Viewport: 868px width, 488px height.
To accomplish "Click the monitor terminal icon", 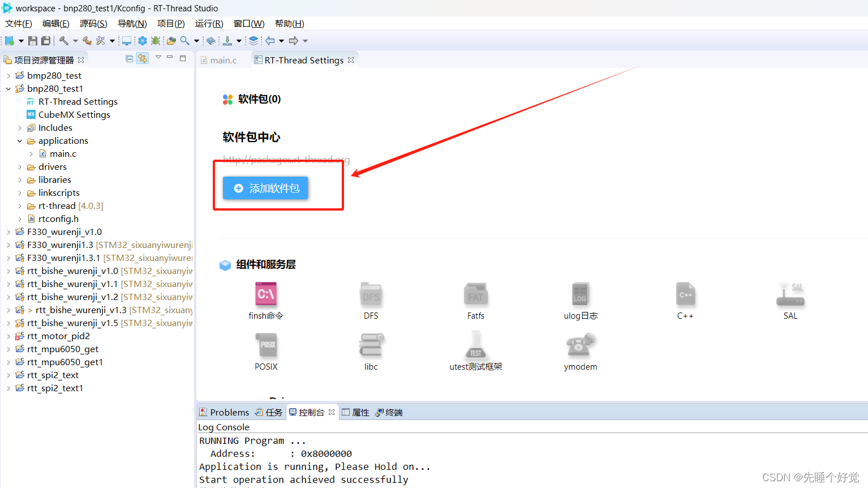I will (x=127, y=41).
